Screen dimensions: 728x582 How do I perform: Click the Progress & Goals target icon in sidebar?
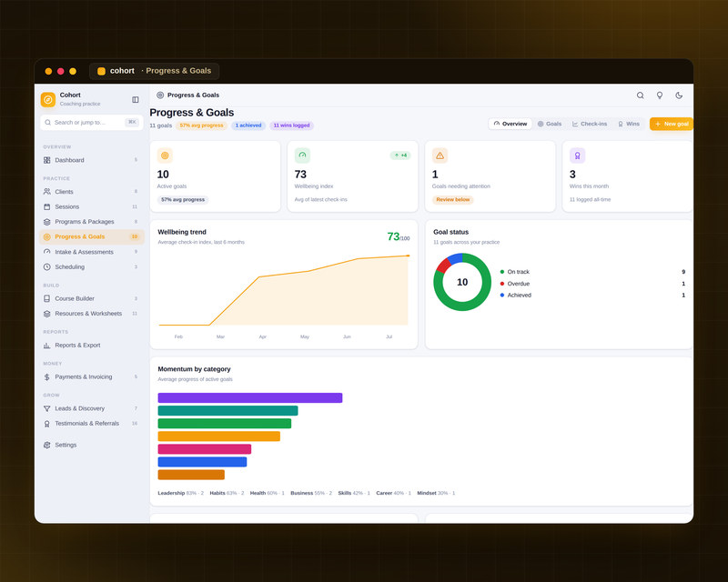click(x=47, y=236)
